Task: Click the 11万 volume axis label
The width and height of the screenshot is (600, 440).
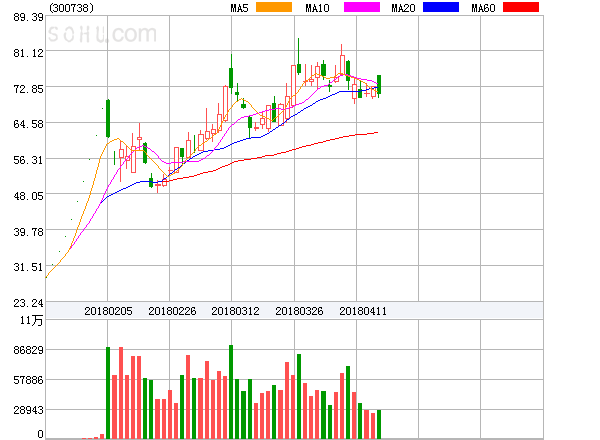Action: [x=32, y=320]
